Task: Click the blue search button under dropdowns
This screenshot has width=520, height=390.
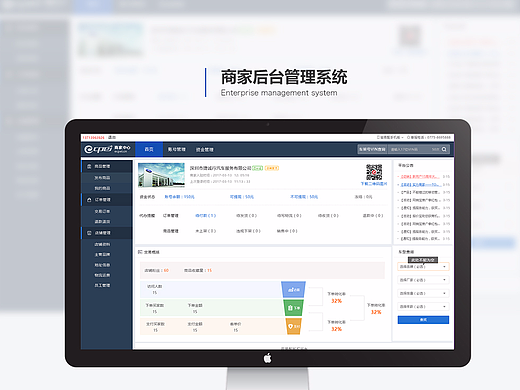Action: point(423,320)
